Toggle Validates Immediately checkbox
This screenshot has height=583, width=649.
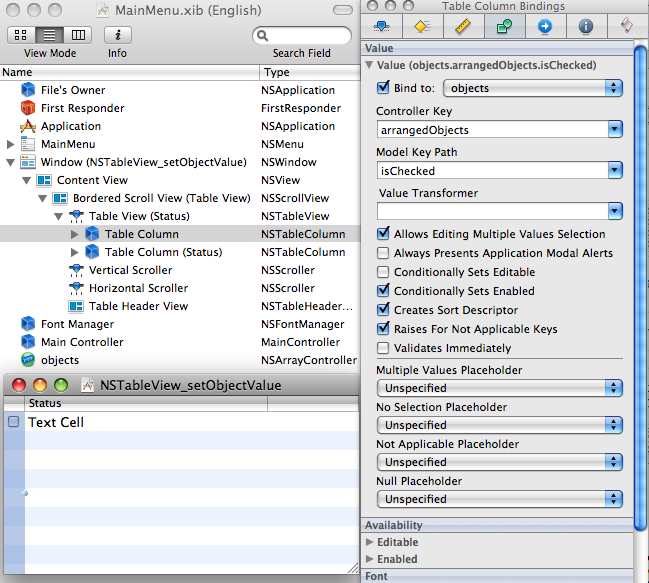click(x=384, y=348)
